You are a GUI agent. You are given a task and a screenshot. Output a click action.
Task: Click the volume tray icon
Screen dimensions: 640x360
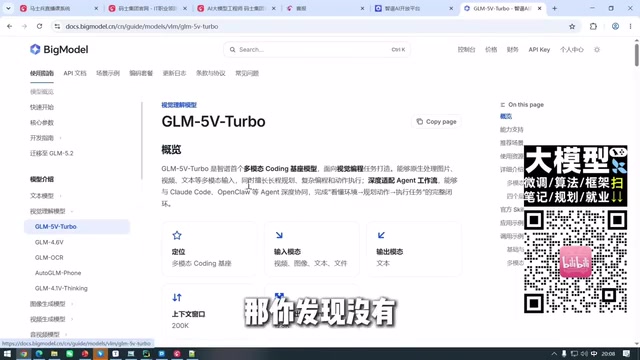coord(584,353)
